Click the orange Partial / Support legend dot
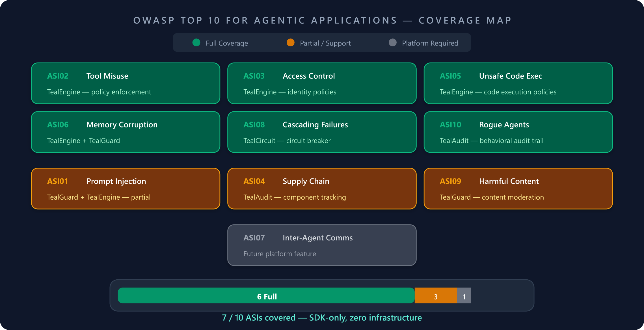 coord(290,43)
